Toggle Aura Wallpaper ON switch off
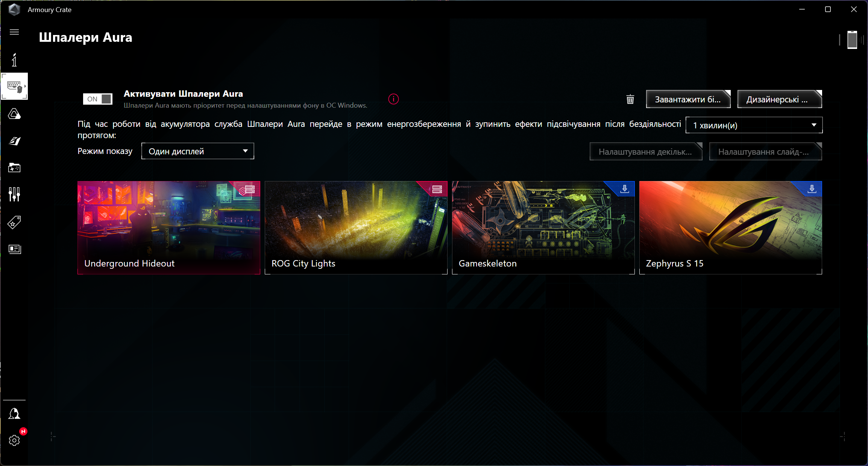 point(98,99)
